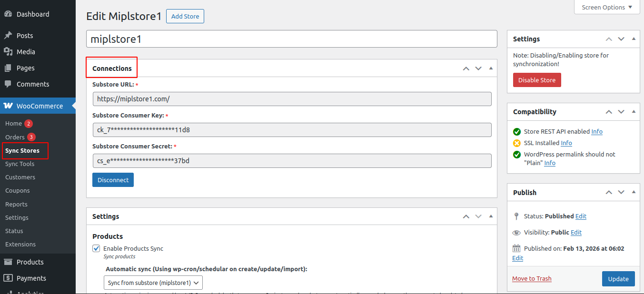This screenshot has height=294, width=644.
Task: Click Move to Trash link
Action: [532, 279]
